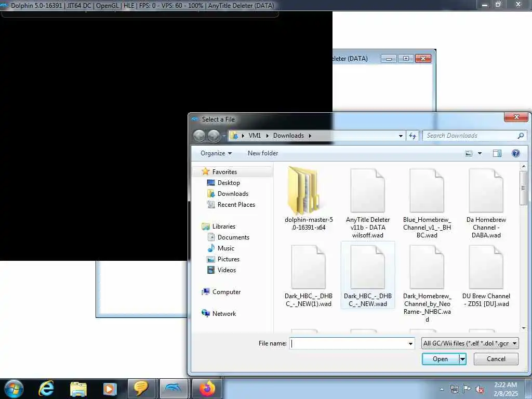Open Windows Media Player from taskbar
The image size is (532, 399).
coord(110,389)
